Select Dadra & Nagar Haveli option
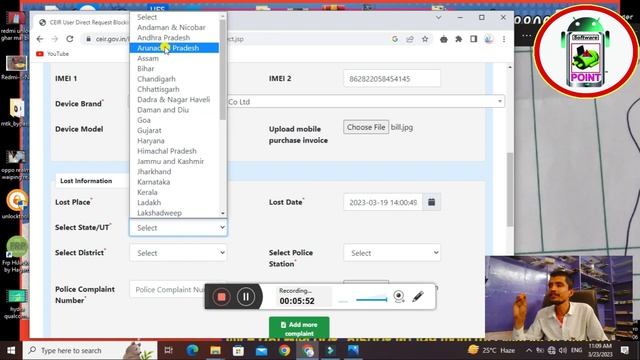 coord(174,100)
